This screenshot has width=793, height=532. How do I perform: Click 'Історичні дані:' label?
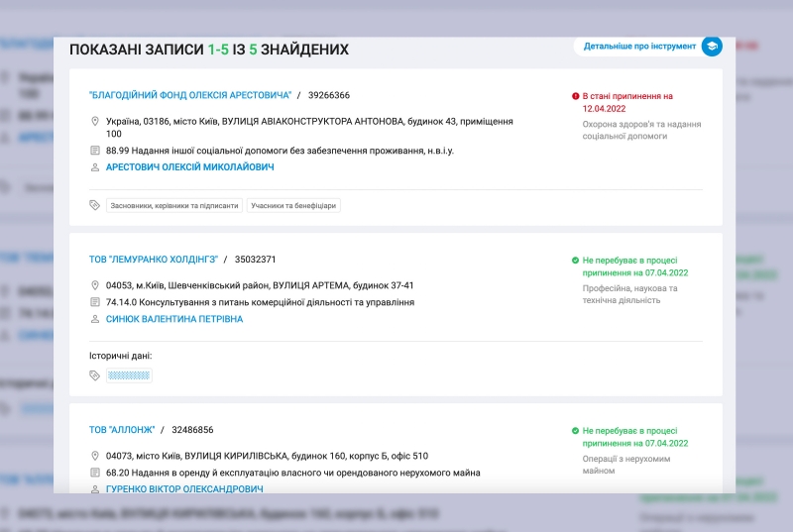coord(120,356)
